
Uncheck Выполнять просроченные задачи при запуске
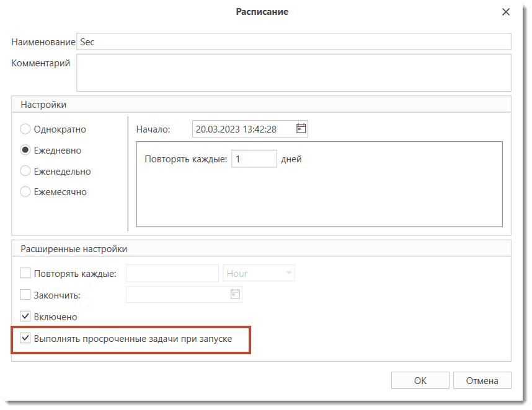click(25, 338)
